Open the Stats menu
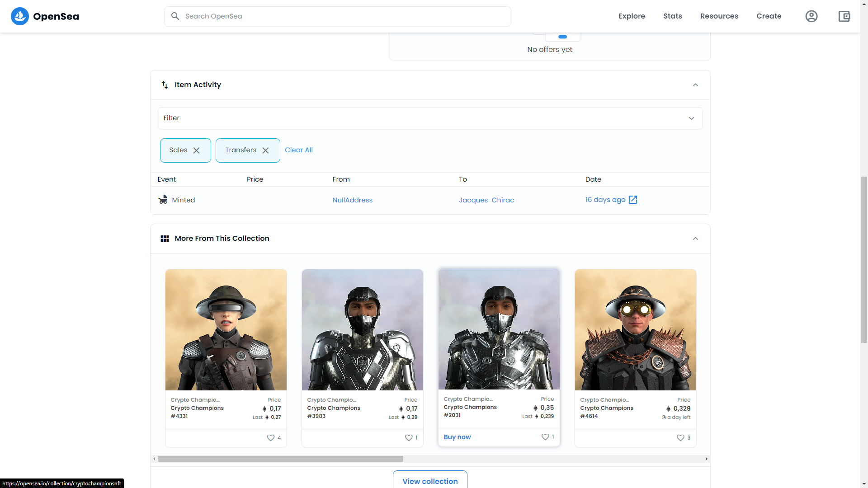The width and height of the screenshot is (868, 488). (x=672, y=16)
